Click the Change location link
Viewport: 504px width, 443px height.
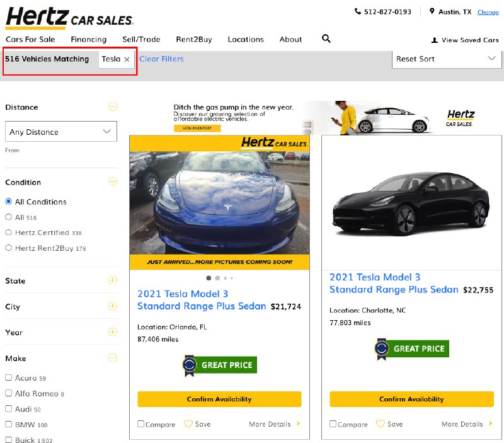tap(488, 12)
